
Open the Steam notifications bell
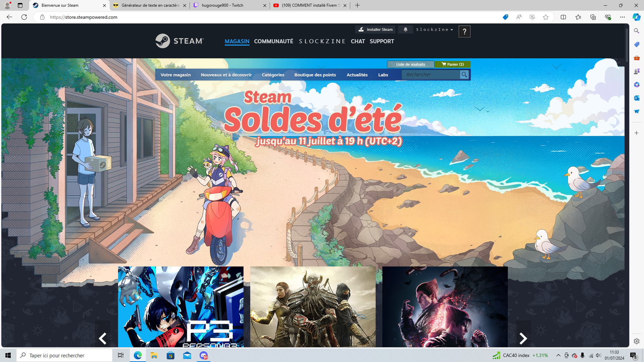(x=406, y=29)
